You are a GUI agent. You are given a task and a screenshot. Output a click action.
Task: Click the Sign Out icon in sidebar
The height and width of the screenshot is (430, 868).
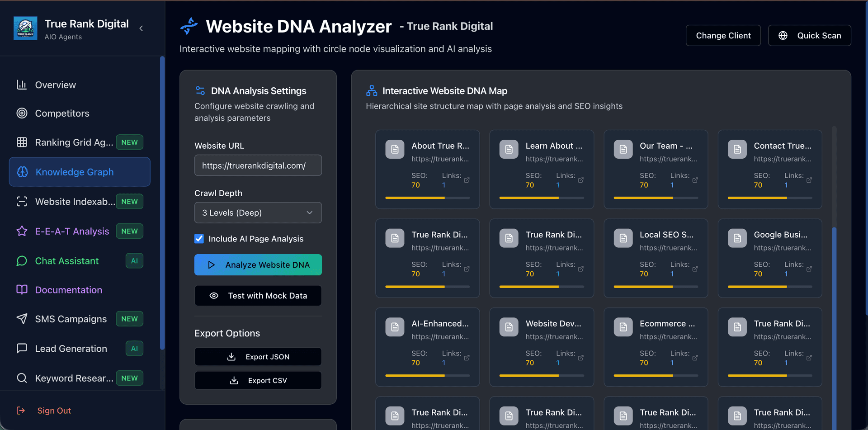(21, 411)
